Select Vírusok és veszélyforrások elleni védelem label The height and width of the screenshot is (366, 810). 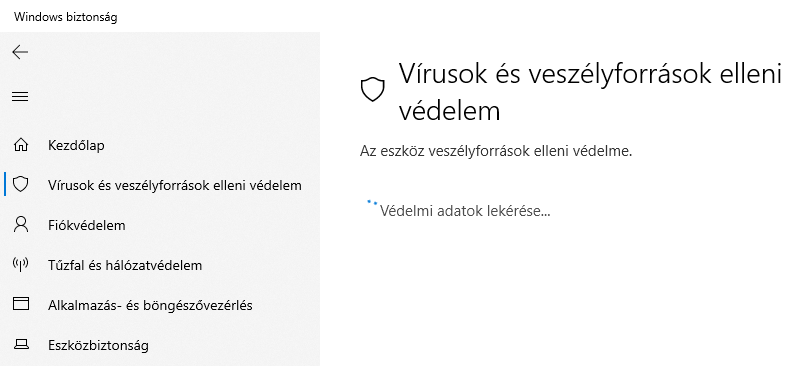(175, 185)
